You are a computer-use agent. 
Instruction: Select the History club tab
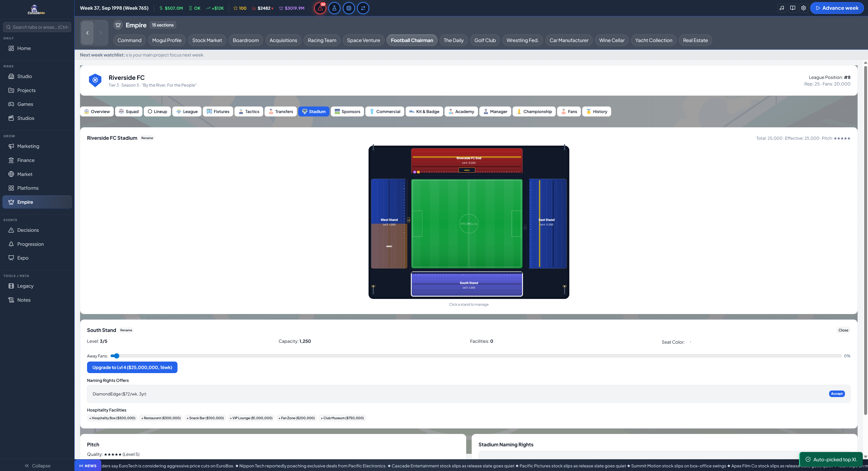click(x=596, y=111)
